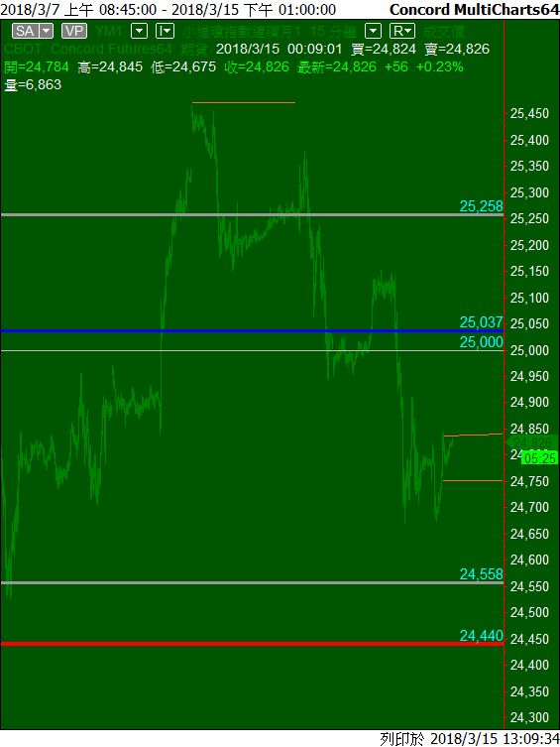Image resolution: width=560 pixels, height=747 pixels.
Task: Click the 24,440 line price label
Action: click(481, 636)
